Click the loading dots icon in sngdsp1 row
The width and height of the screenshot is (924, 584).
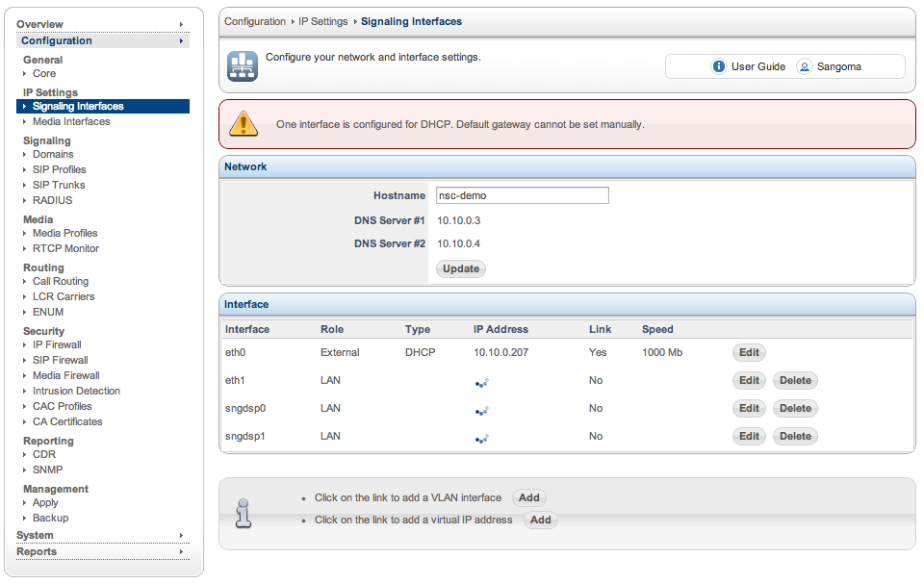click(482, 439)
